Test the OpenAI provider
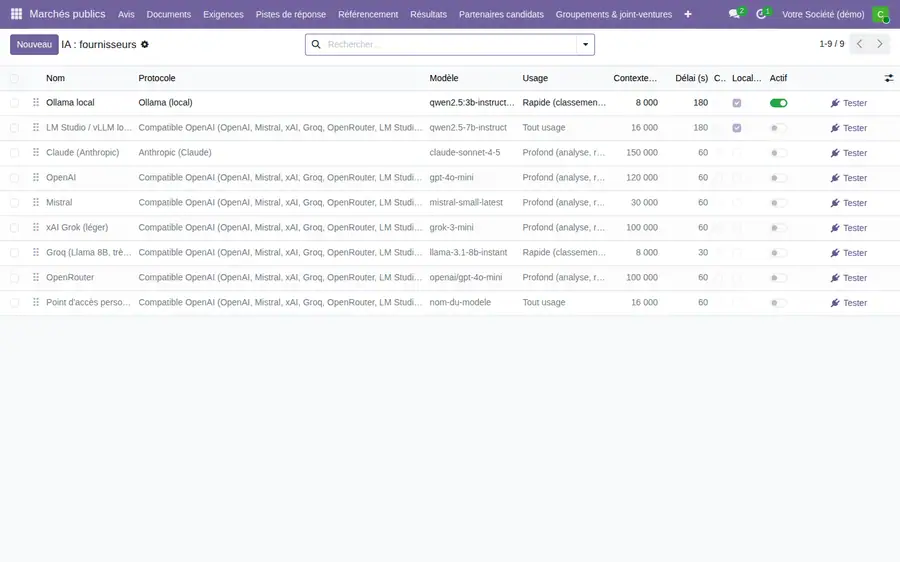 click(848, 178)
